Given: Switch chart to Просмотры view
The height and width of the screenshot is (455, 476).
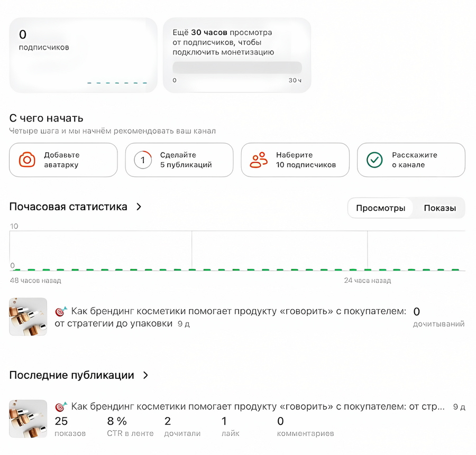Looking at the screenshot, I should 380,208.
